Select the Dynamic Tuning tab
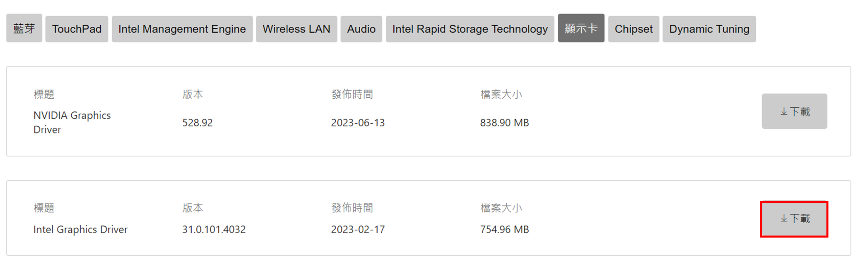 pyautogui.click(x=709, y=29)
